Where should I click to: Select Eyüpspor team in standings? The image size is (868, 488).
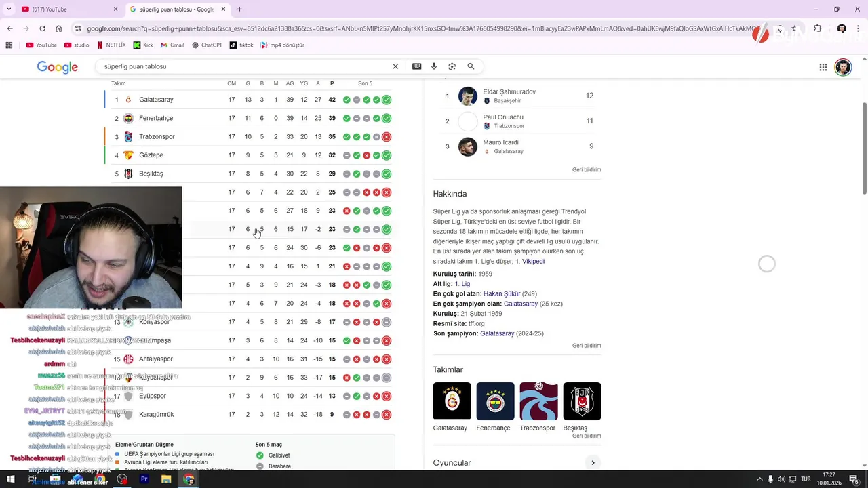tap(152, 396)
